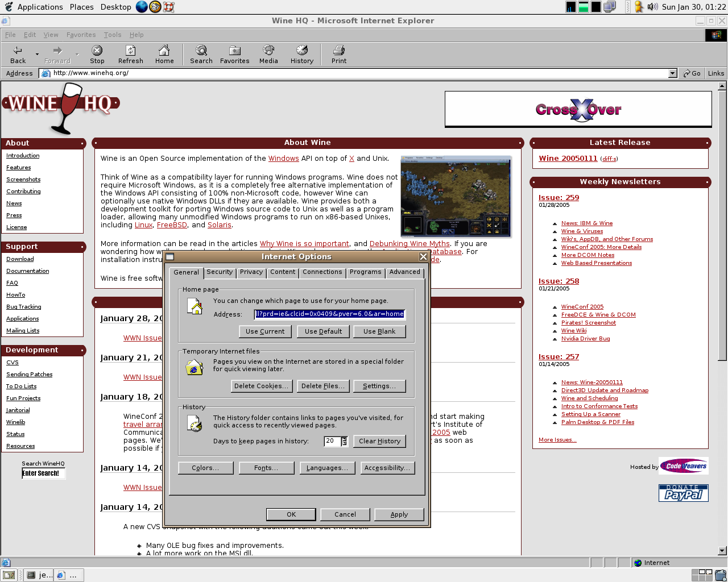This screenshot has width=728, height=582.
Task: Click the Go button beside address bar
Action: pyautogui.click(x=692, y=73)
